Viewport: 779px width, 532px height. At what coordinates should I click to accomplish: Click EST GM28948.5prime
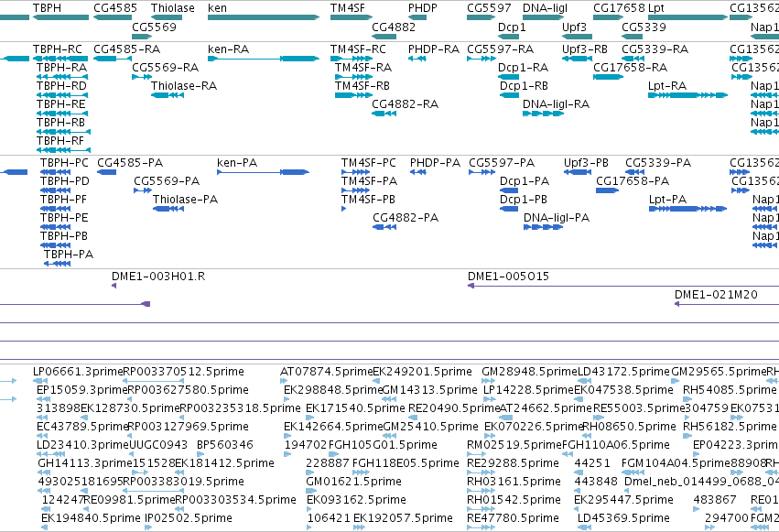point(530,372)
